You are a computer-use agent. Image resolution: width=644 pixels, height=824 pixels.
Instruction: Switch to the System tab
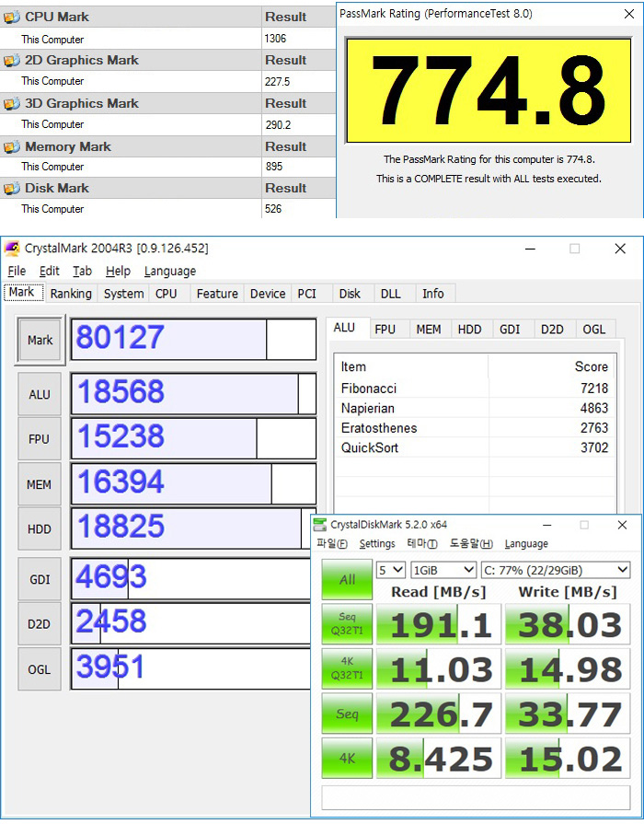click(x=123, y=294)
